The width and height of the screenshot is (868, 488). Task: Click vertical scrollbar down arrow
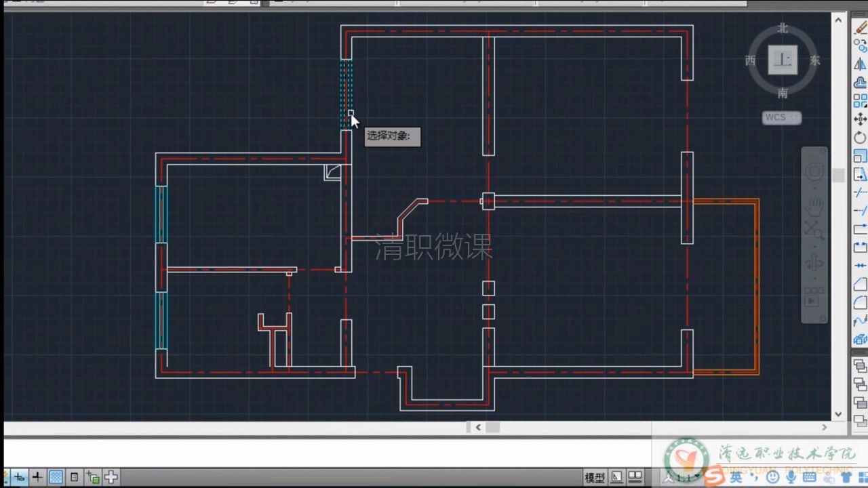838,414
